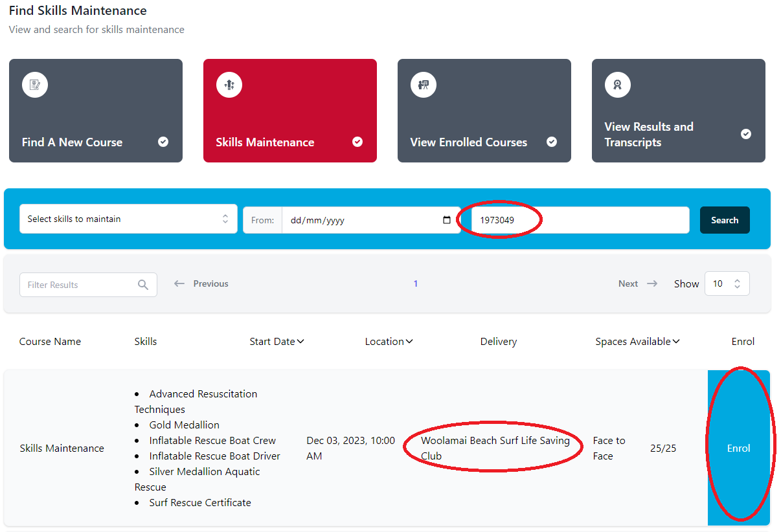The height and width of the screenshot is (532, 781).
Task: Click the left arrow beside Previous
Action: [179, 283]
